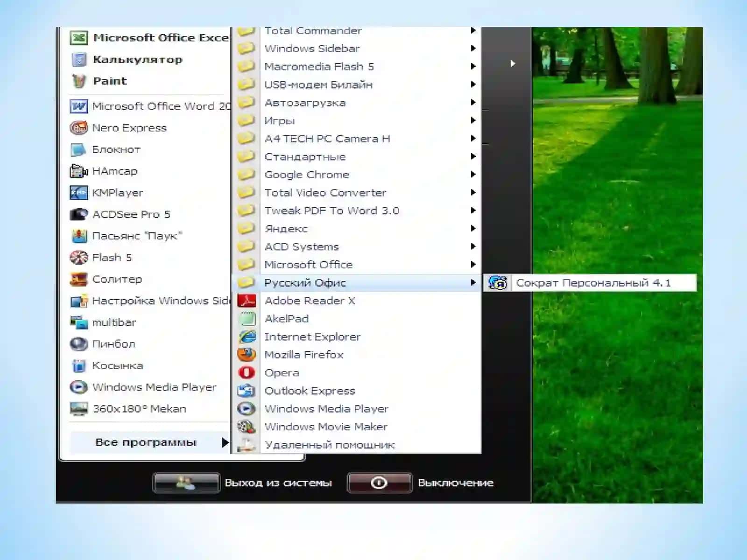
Task: Open the Total Video Converter folder
Action: coord(357,193)
